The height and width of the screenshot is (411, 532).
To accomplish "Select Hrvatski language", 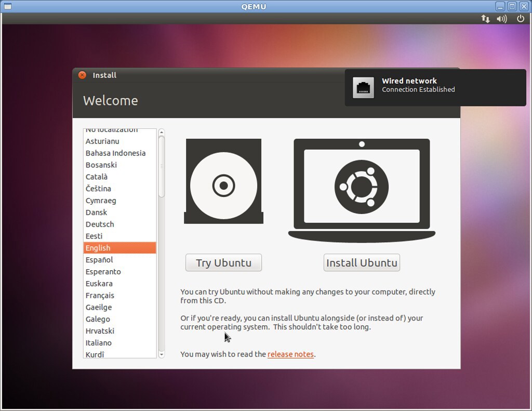I will click(120, 331).
